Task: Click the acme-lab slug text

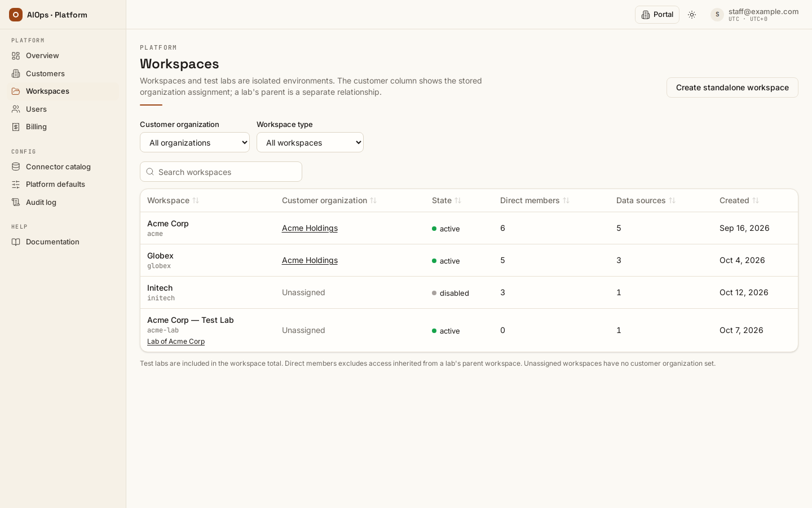Action: 163,330
